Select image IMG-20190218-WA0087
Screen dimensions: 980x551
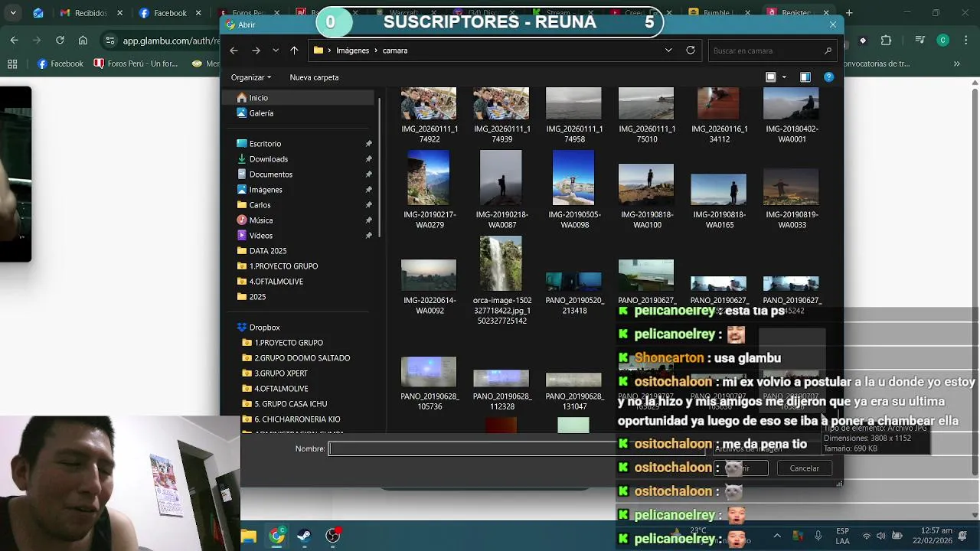(501, 190)
